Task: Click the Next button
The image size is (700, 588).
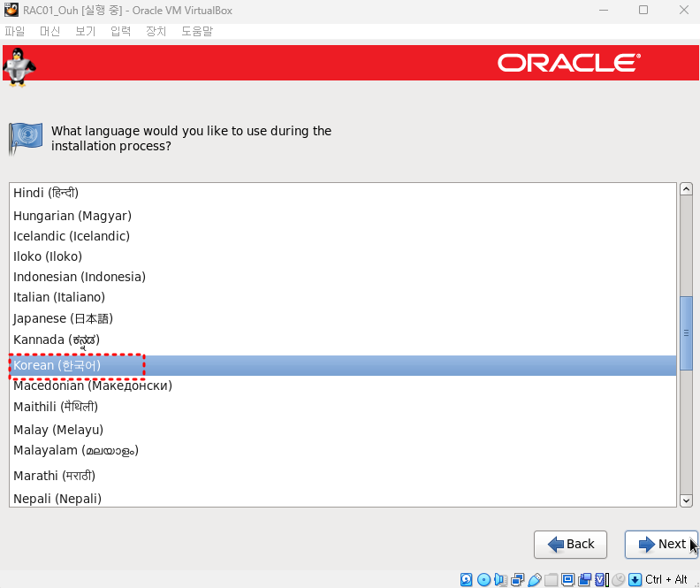Action: pos(661,545)
